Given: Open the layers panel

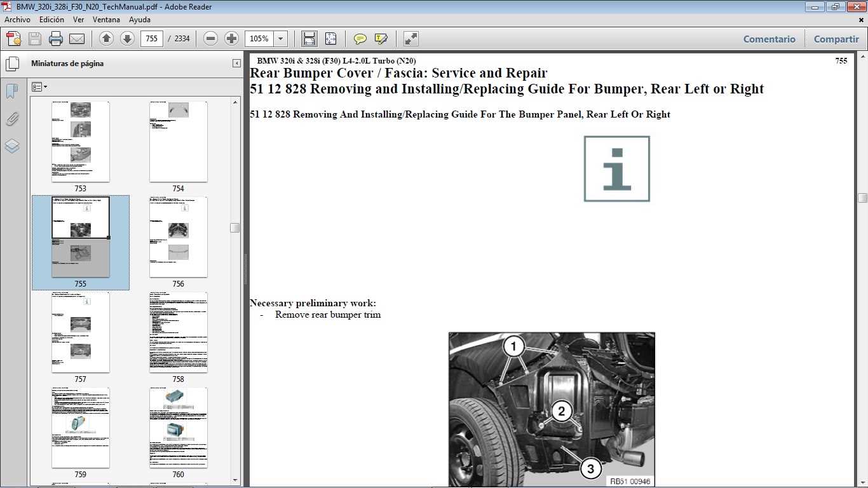Looking at the screenshot, I should (12, 146).
